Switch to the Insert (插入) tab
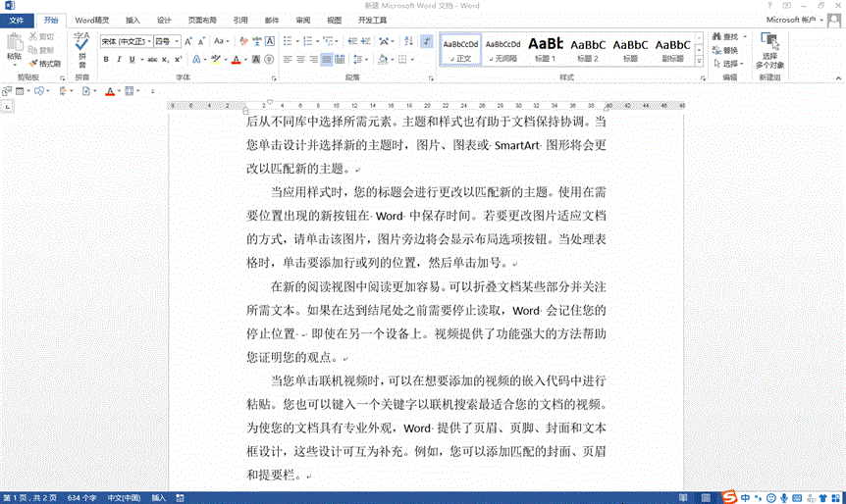Viewport: 846px width, 504px height. coord(132,20)
